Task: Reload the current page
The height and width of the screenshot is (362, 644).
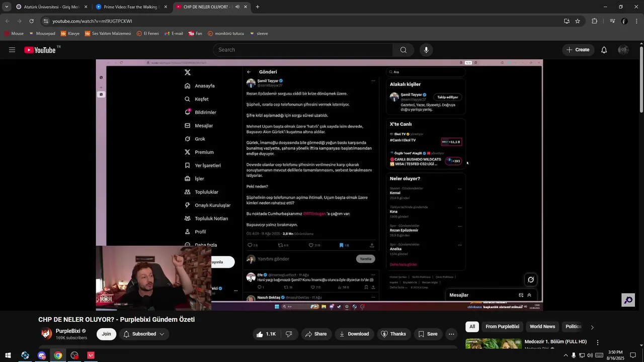Action: pyautogui.click(x=31, y=21)
